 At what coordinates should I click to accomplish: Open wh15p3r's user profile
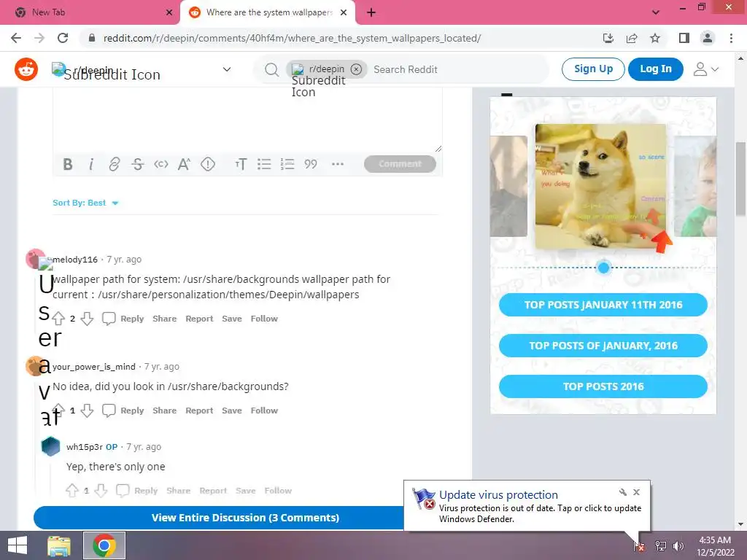click(85, 447)
